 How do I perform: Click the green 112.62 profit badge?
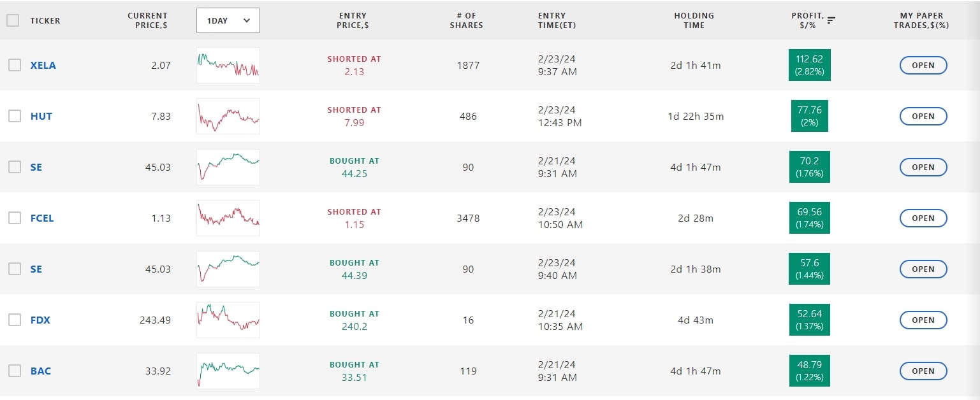(809, 65)
